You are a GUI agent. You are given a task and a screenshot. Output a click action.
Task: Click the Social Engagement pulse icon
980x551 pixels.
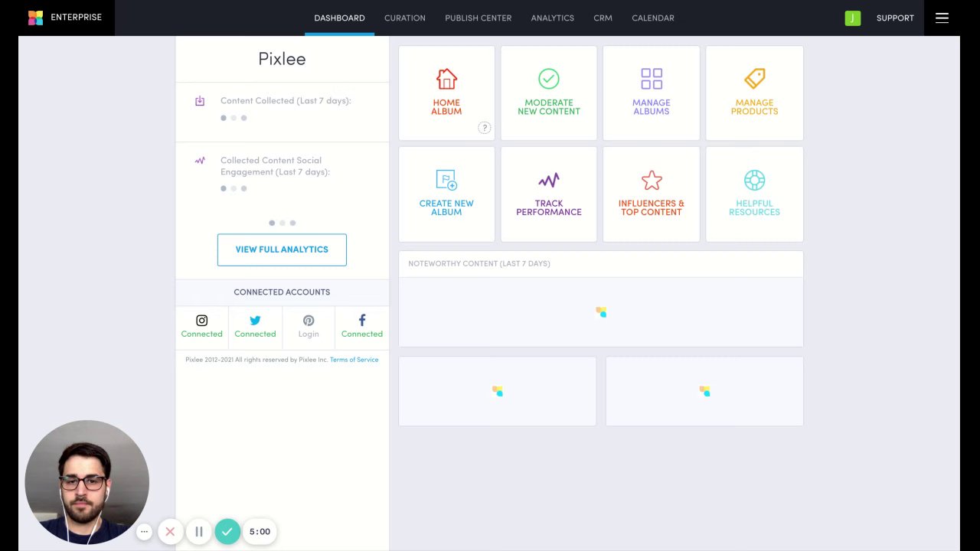[200, 161]
